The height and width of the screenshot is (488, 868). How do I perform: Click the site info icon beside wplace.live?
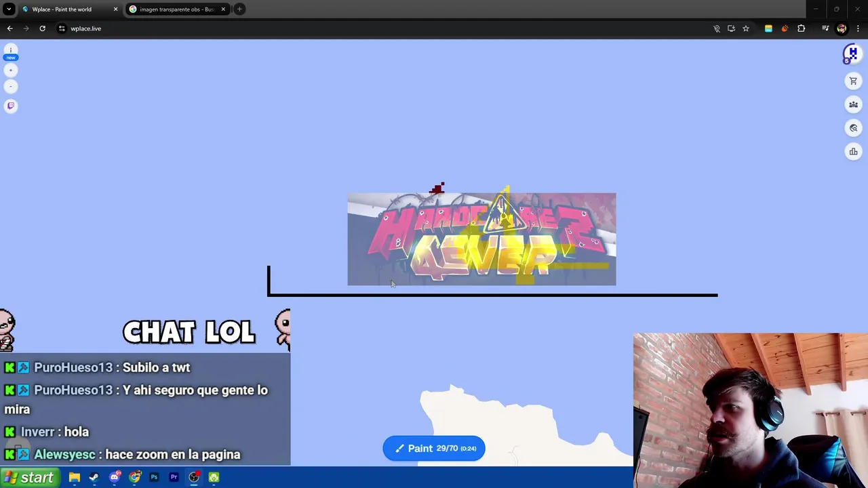pyautogui.click(x=62, y=28)
